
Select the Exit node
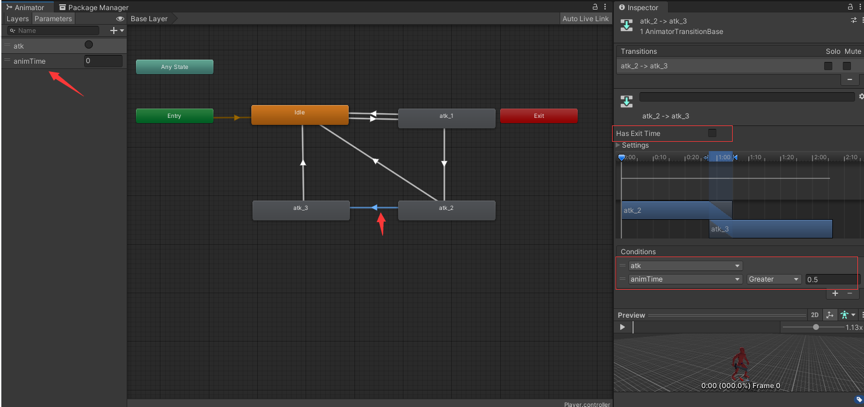(x=539, y=116)
